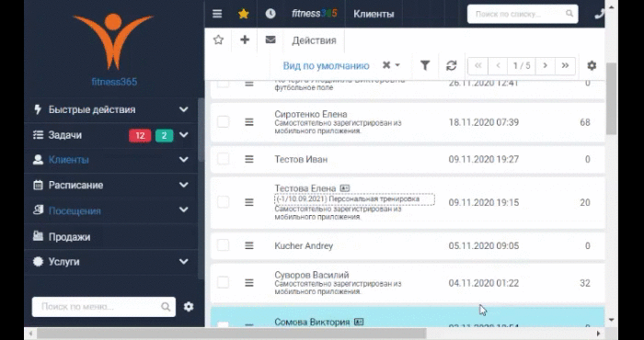Click the phone icon in top bar
This screenshot has width=644, height=340.
coord(599,14)
